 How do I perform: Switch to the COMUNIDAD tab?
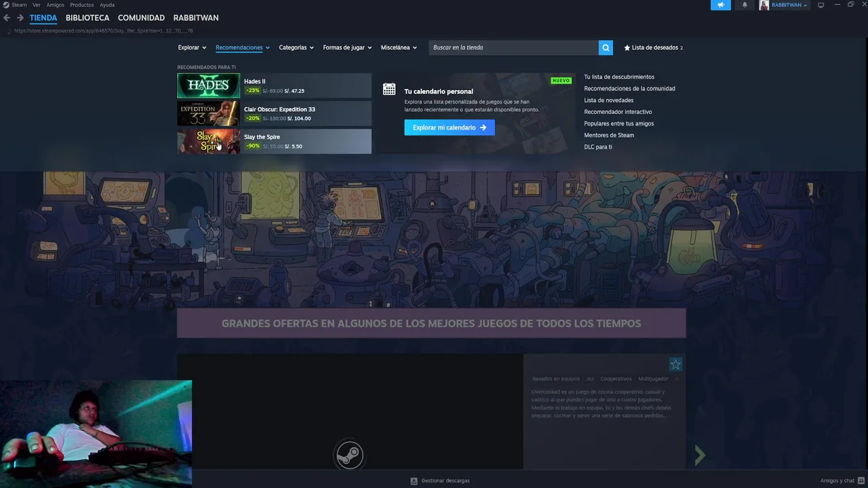pyautogui.click(x=141, y=18)
